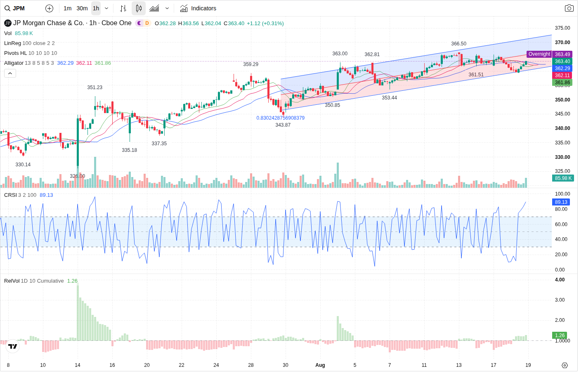Collapse the indicator legend with chevron button
Viewport: 586px width, 392px height.
[10, 73]
